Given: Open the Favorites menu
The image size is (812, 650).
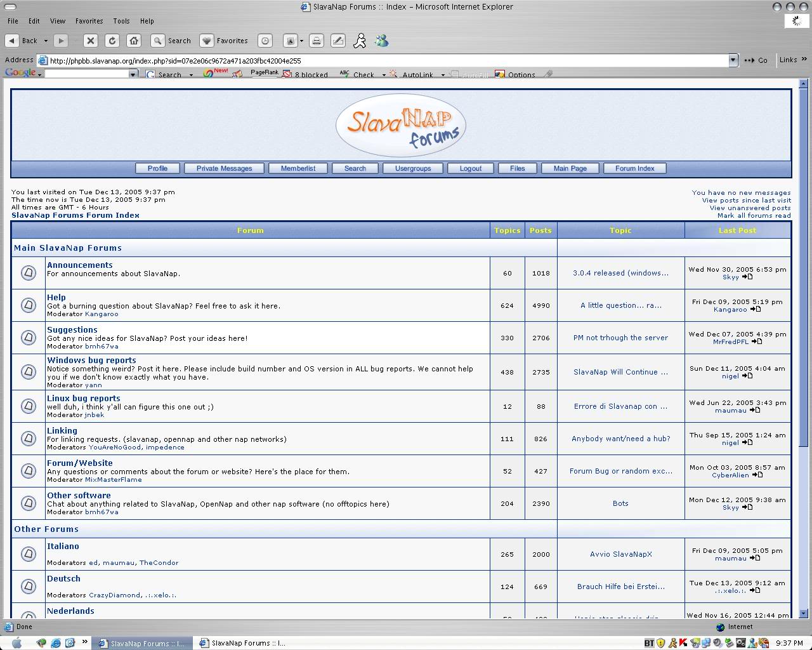Looking at the screenshot, I should click(89, 21).
